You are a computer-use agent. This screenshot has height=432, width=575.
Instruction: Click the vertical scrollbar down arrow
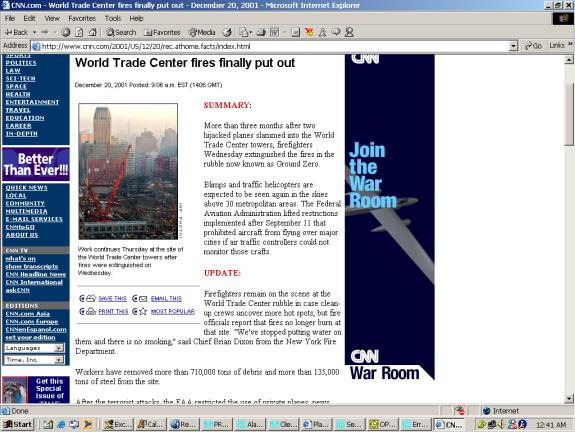coord(569,398)
